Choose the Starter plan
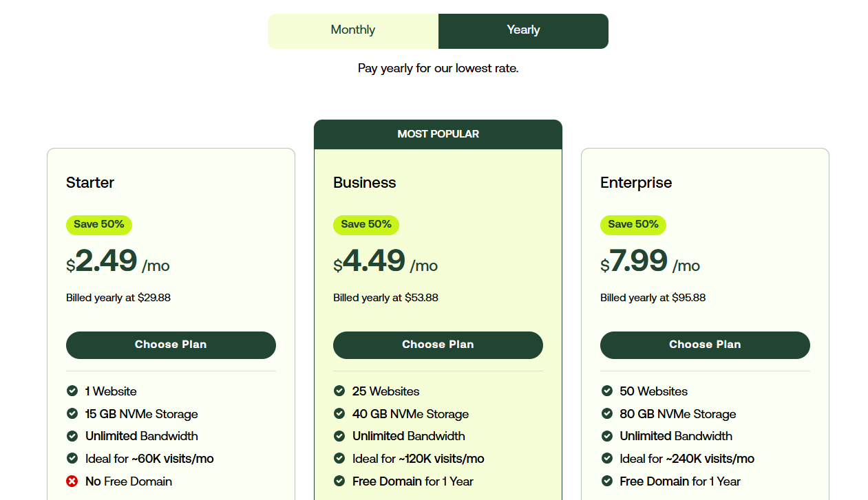 coord(171,345)
